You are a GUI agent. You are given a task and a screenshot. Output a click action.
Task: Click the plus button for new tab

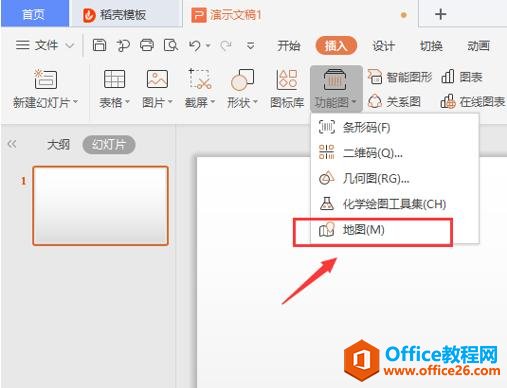pyautogui.click(x=440, y=14)
